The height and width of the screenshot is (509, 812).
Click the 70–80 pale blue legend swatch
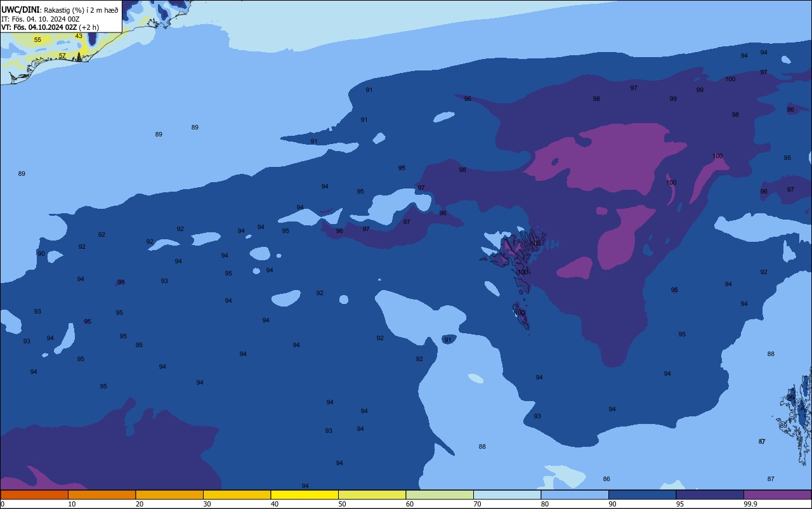point(507,494)
